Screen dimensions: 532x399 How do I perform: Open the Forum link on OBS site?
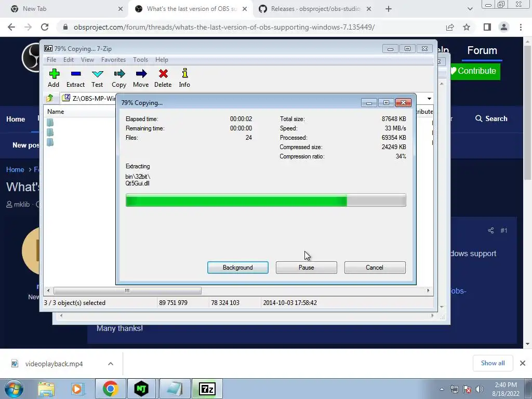tap(482, 50)
